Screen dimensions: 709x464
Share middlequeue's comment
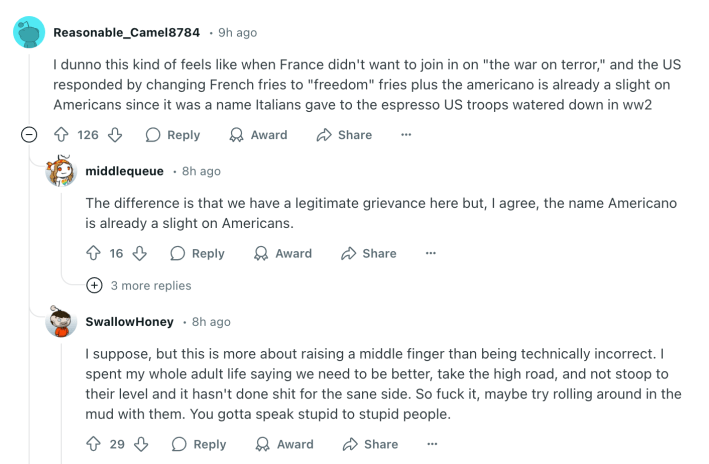[x=369, y=254]
